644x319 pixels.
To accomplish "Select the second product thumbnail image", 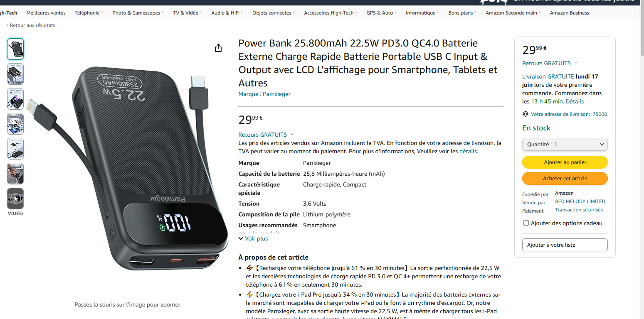I will (x=15, y=74).
